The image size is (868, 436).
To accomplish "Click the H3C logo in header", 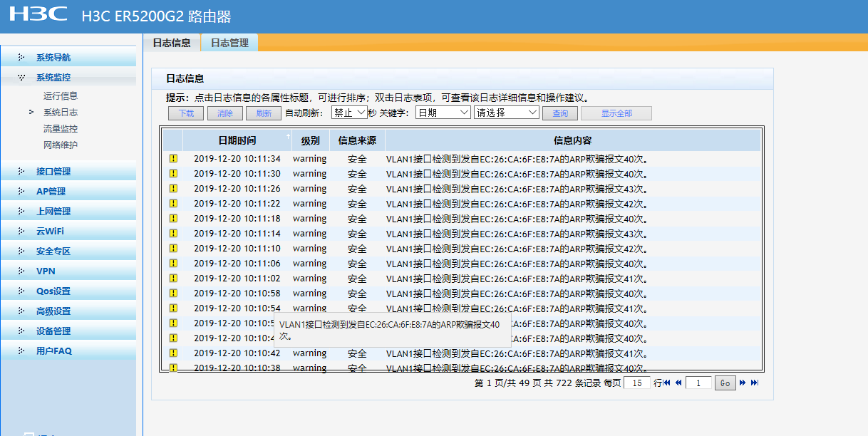I will (x=38, y=15).
